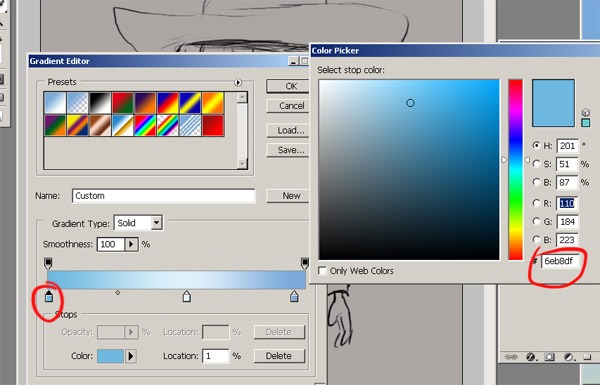Click the new group folder icon

tap(587, 357)
